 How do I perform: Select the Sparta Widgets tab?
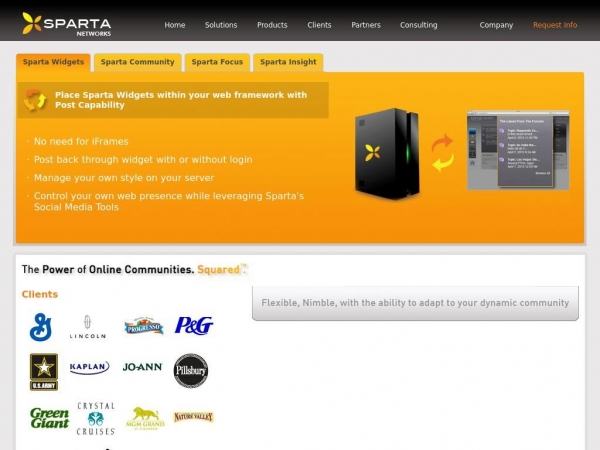click(x=53, y=62)
